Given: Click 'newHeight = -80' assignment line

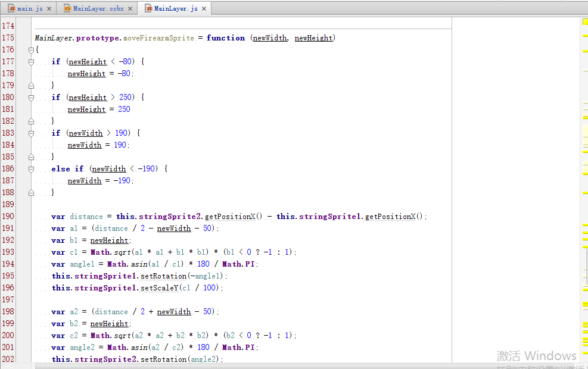Looking at the screenshot, I should coord(101,73).
